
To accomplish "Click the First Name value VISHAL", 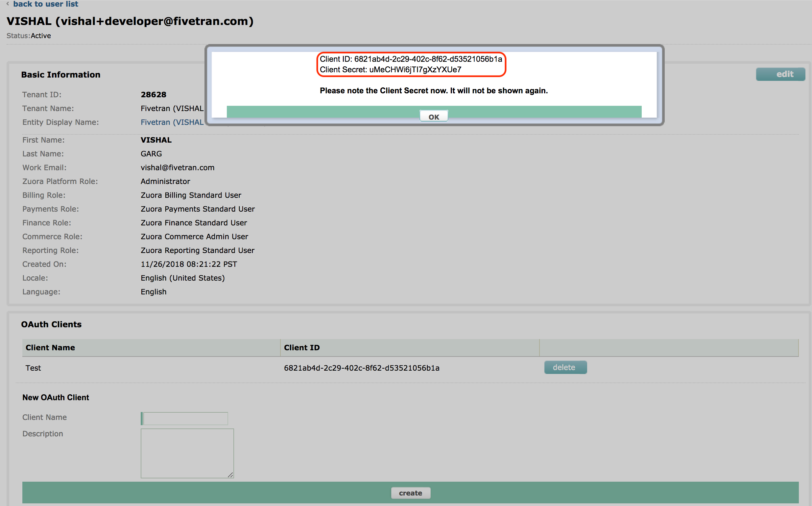I will pos(156,140).
